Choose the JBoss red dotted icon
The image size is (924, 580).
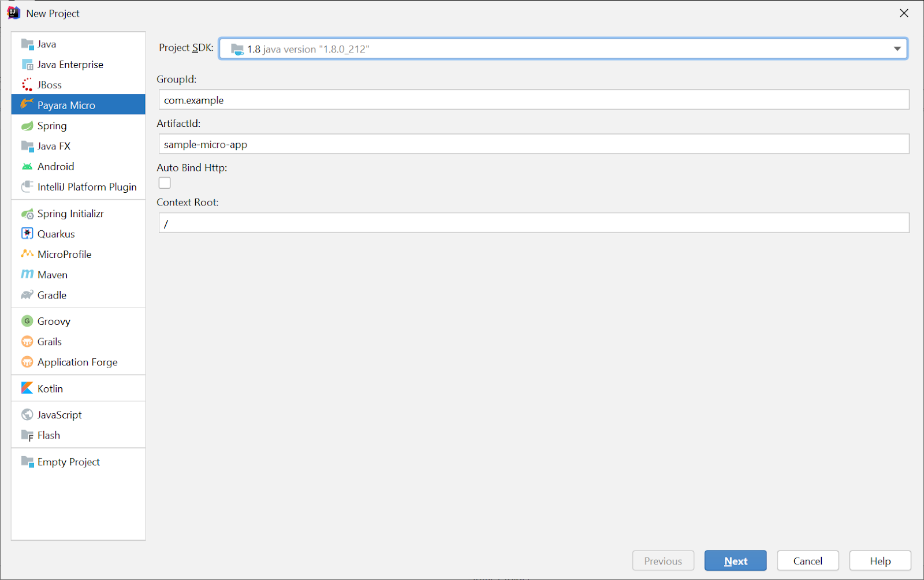[x=27, y=85]
